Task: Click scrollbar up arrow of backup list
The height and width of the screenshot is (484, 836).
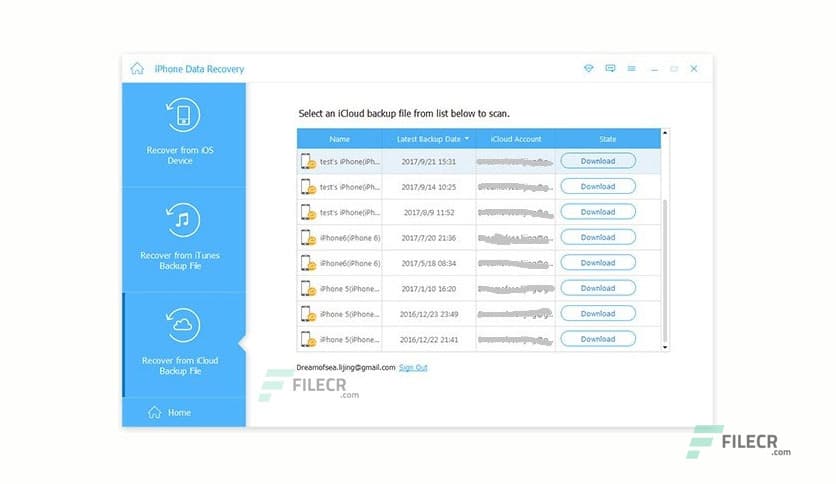Action: (665, 132)
